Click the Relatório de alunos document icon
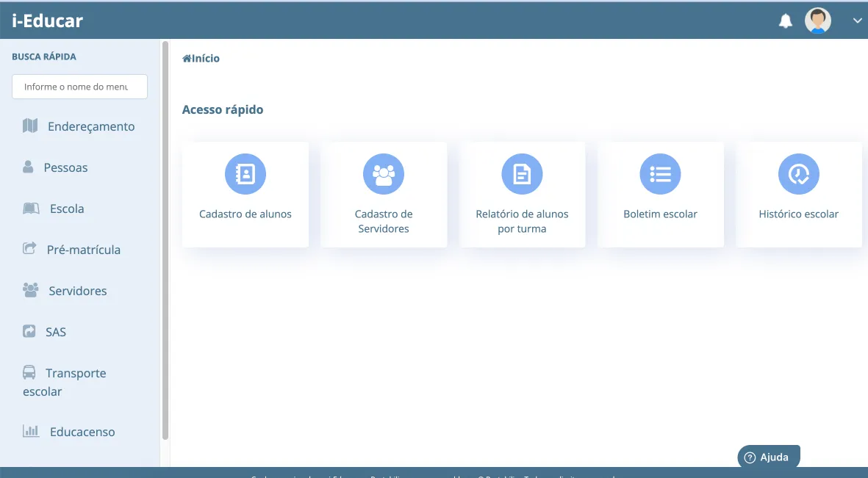The image size is (868, 478). pos(522,174)
